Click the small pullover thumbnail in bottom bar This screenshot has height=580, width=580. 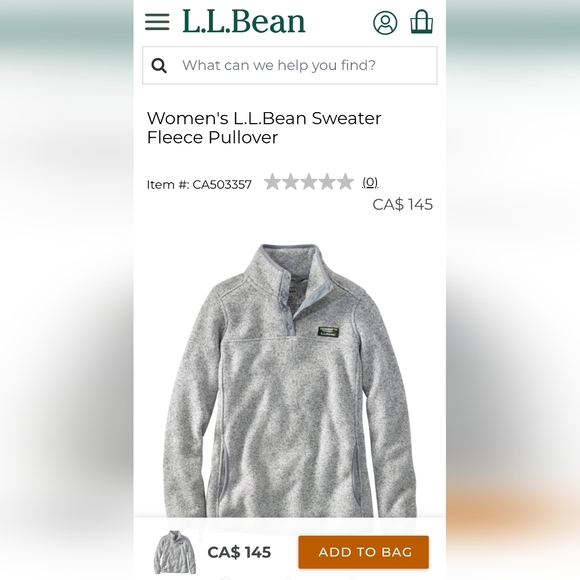pos(175,552)
